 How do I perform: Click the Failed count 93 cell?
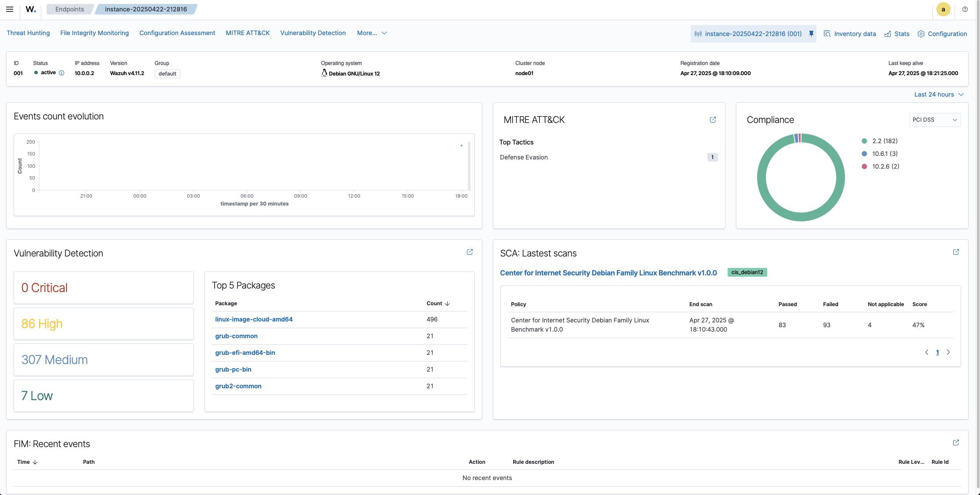click(x=827, y=325)
